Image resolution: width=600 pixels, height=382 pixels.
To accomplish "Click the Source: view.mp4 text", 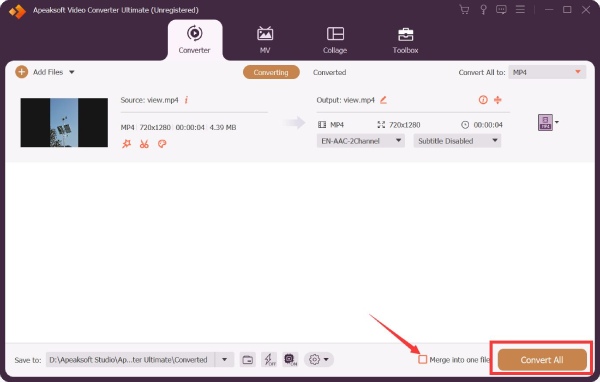I will (x=149, y=100).
